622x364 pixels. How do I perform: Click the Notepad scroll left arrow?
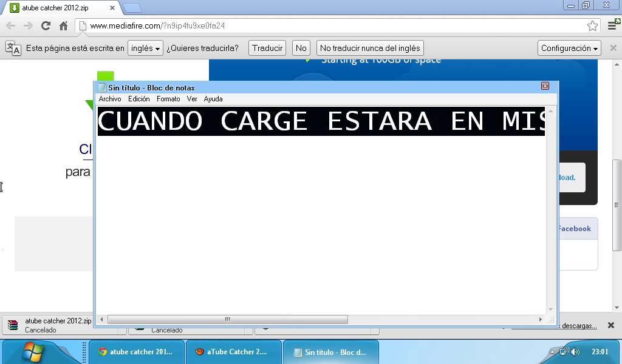tap(101, 319)
